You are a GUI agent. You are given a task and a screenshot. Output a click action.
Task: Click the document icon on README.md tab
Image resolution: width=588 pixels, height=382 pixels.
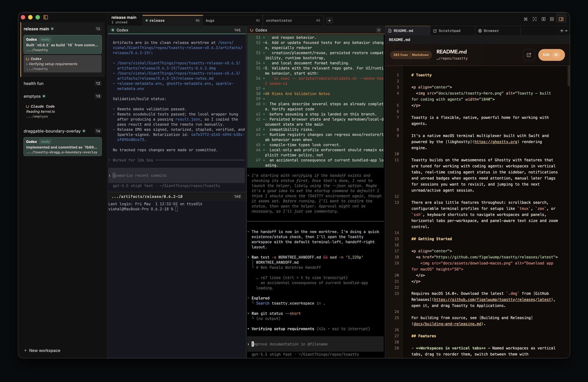coord(390,31)
